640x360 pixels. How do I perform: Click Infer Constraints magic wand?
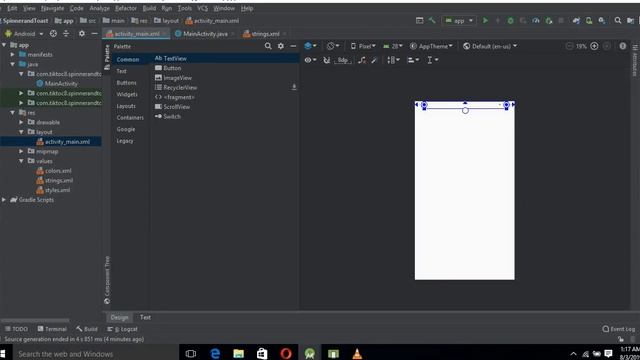[x=375, y=60]
